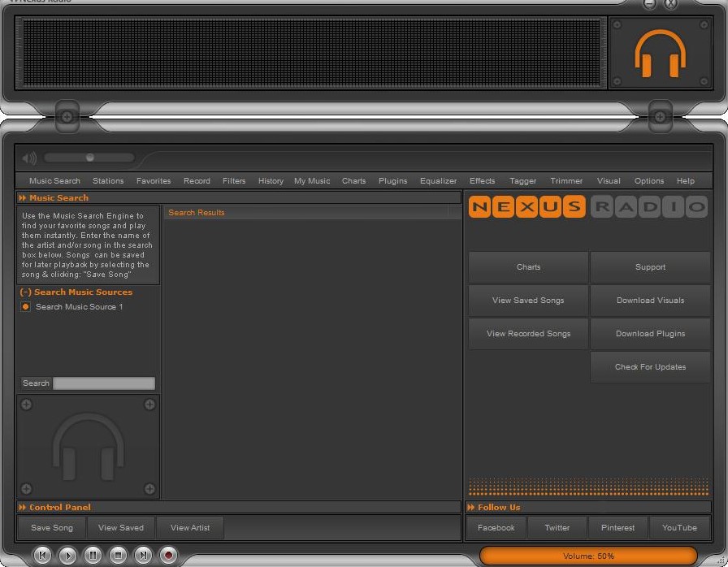The width and height of the screenshot is (728, 567).
Task: Open the Stations menu
Action: 108,181
